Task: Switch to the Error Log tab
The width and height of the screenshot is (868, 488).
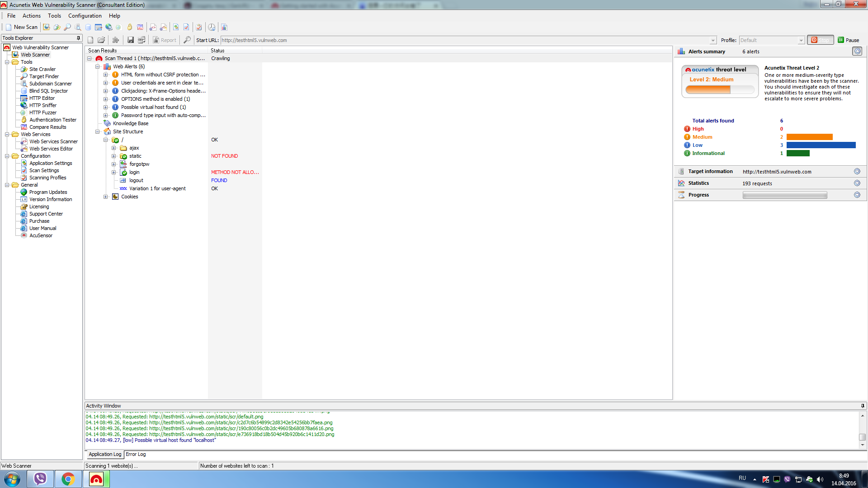Action: (136, 454)
